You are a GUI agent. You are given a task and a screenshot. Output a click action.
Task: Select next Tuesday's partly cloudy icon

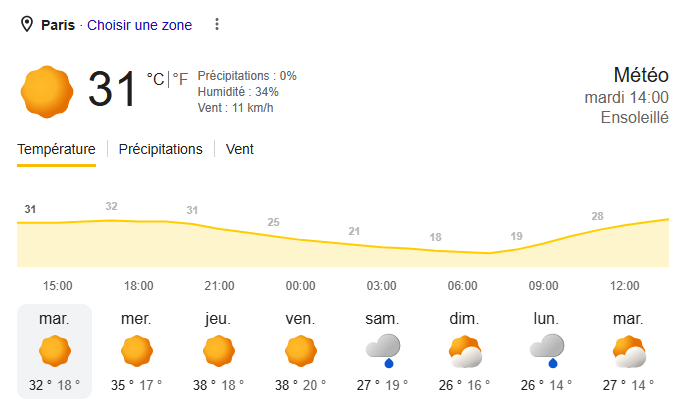629,351
